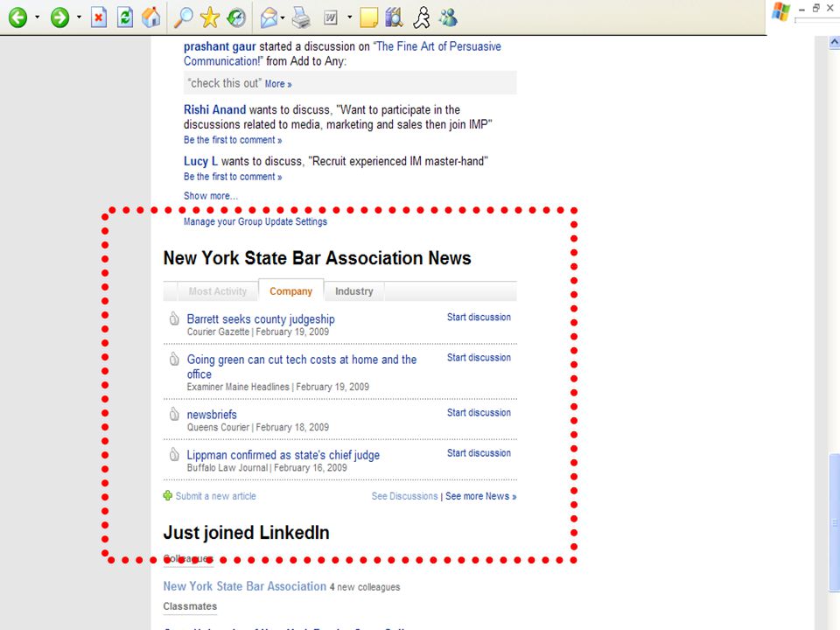Comment first on Lucy L's discussion
Screen dimensions: 840x630
pyautogui.click(x=233, y=176)
